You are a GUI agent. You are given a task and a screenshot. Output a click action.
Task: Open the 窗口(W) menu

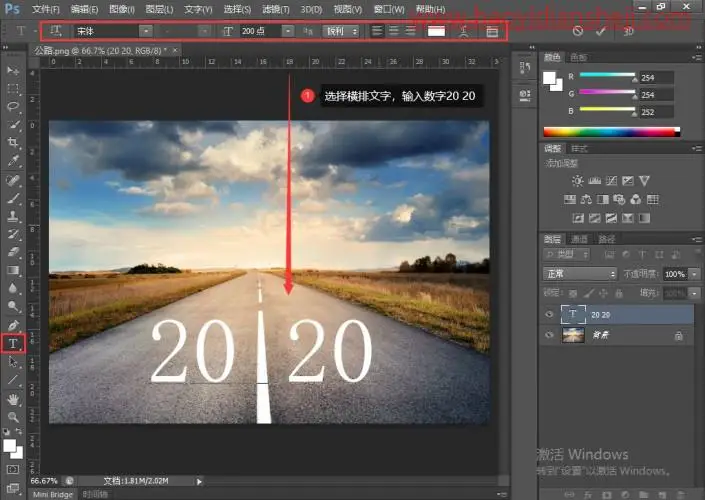[x=389, y=9]
